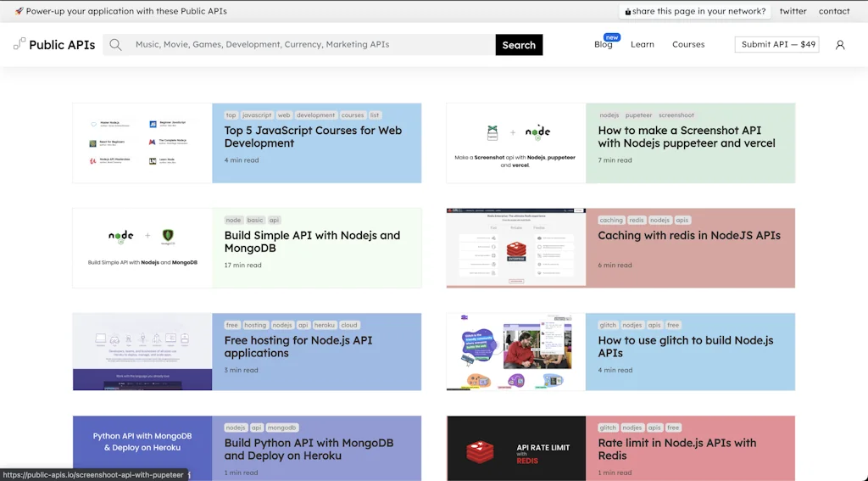The width and height of the screenshot is (868, 481).
Task: Click 'apis' tag on Caching with redis card
Action: point(682,220)
